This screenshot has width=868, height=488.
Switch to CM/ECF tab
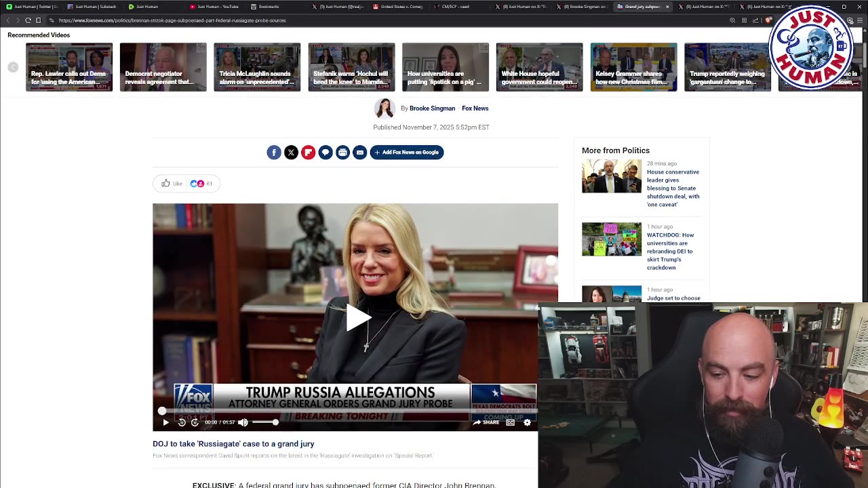point(452,7)
